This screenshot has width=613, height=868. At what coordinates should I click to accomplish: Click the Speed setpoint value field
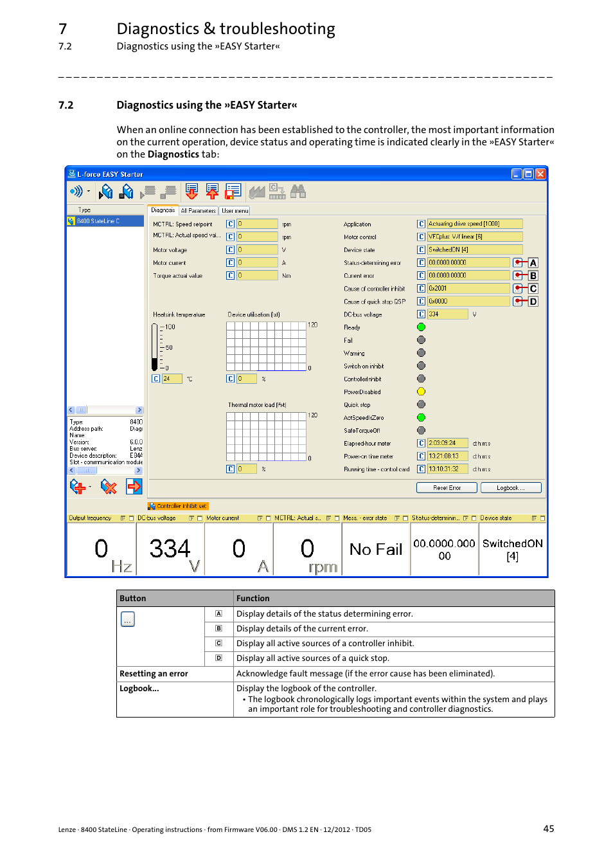coord(257,224)
